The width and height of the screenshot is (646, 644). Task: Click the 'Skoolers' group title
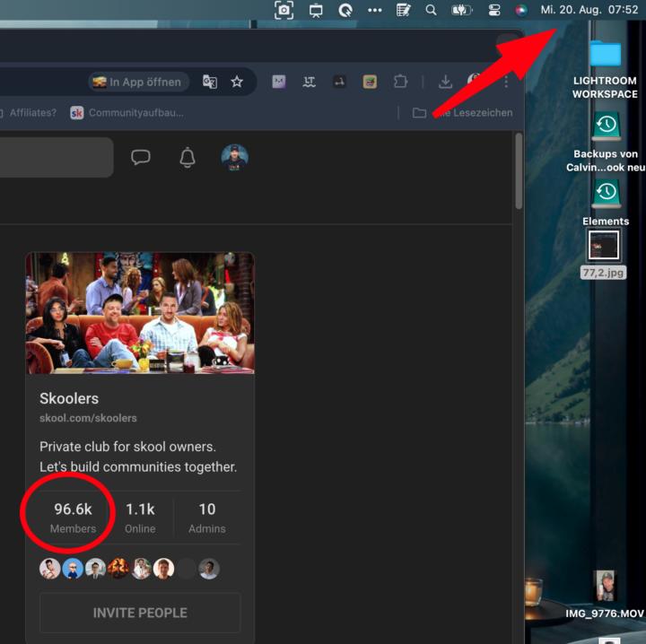pyautogui.click(x=69, y=398)
